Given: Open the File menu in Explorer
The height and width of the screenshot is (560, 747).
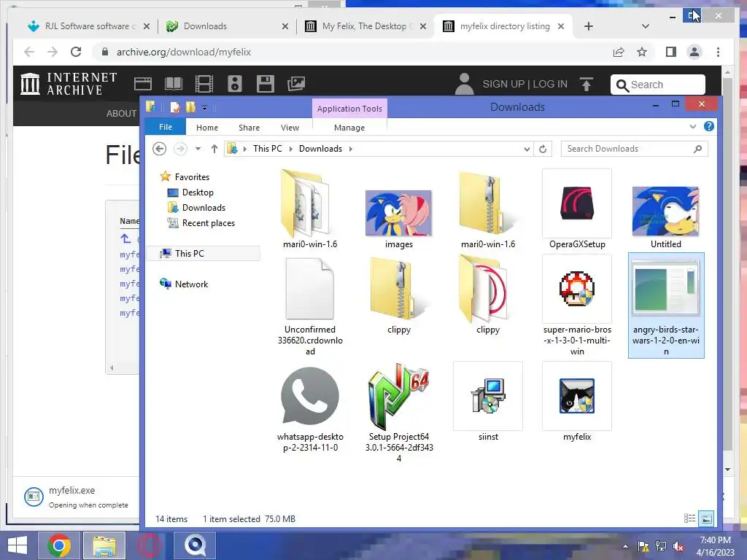Looking at the screenshot, I should click(x=166, y=127).
